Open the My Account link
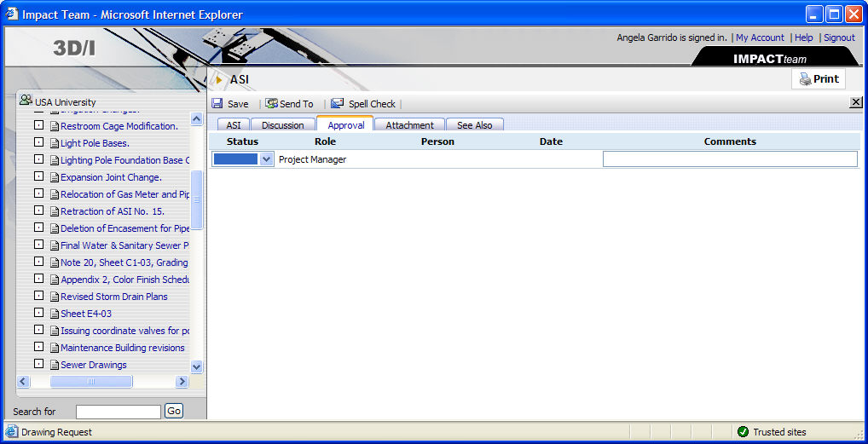The width and height of the screenshot is (868, 444). [760, 37]
